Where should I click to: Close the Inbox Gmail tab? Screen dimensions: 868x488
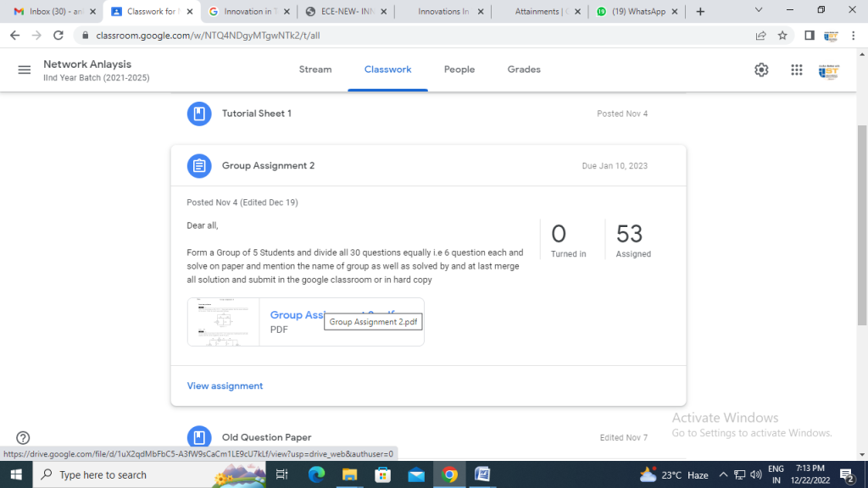(x=92, y=12)
